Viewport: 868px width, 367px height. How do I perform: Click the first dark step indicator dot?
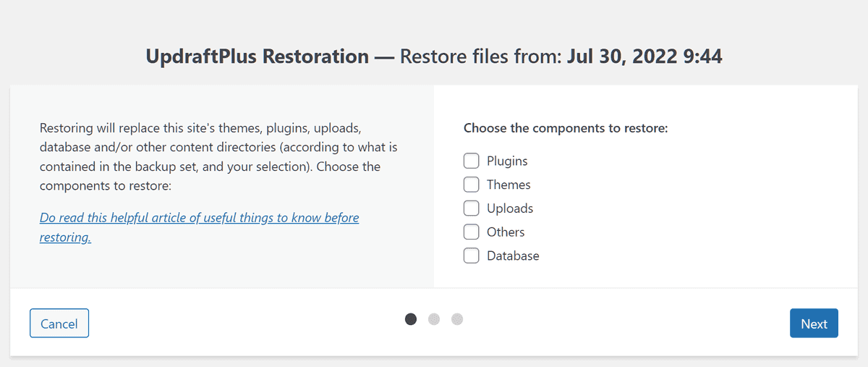(x=411, y=319)
